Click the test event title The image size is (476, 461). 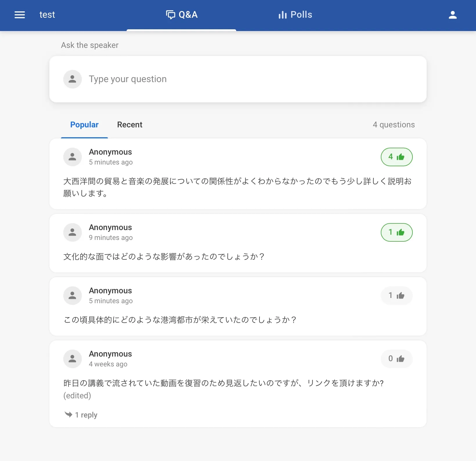click(x=47, y=15)
